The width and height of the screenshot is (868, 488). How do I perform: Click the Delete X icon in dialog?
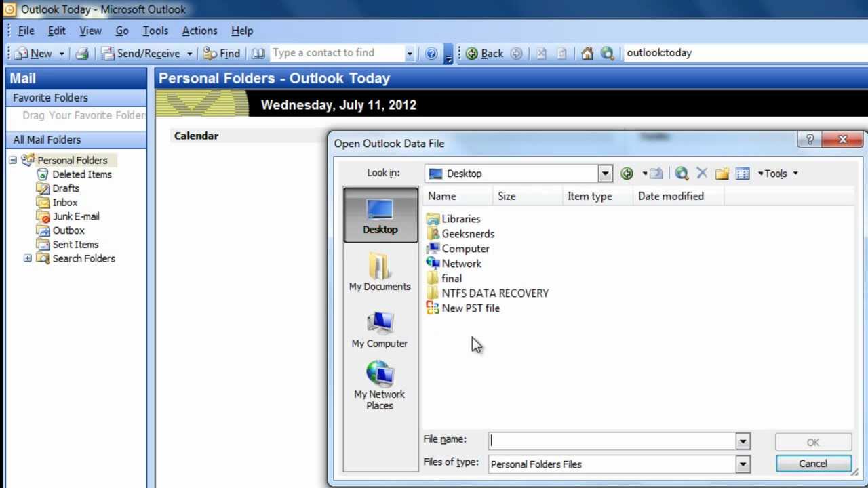(702, 174)
